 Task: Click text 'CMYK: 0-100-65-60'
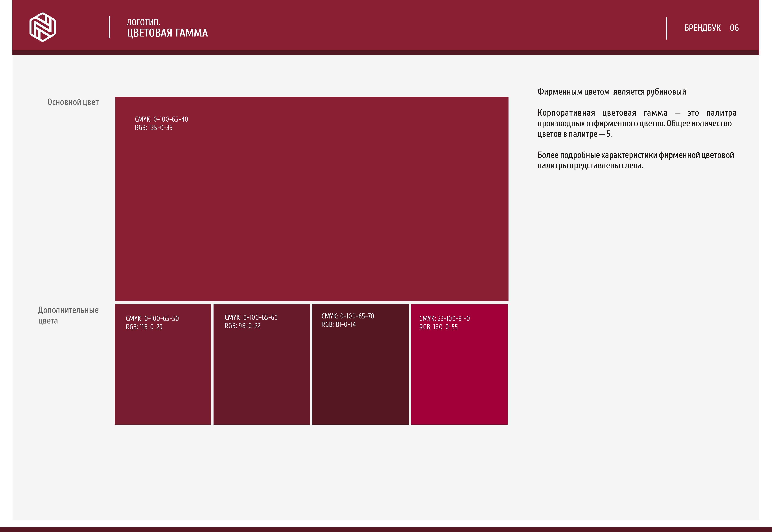click(x=251, y=317)
